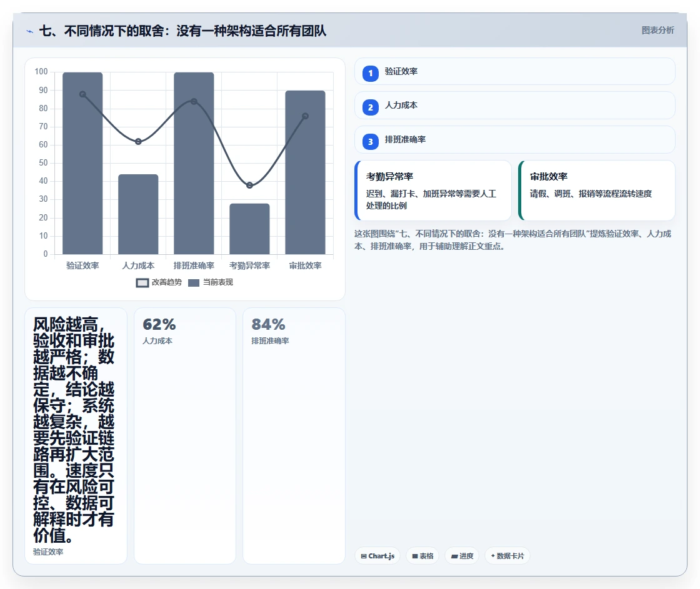This screenshot has width=700, height=589.
Task: Click the 验证效率 bar in chart
Action: click(x=82, y=163)
